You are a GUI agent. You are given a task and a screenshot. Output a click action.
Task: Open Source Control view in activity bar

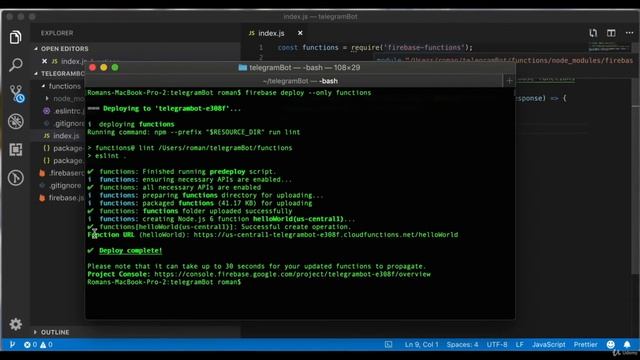coord(16,93)
